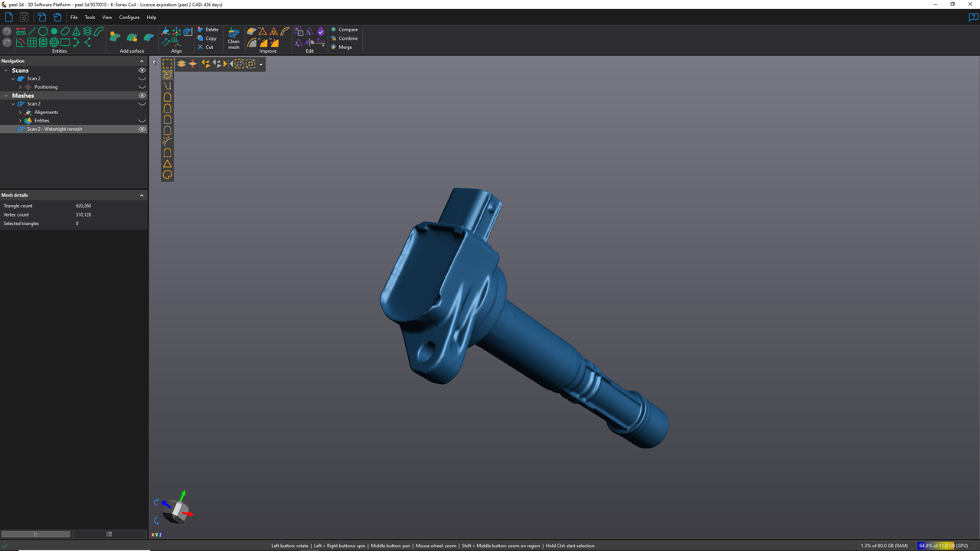Click the Undo arrow button

tap(7, 31)
